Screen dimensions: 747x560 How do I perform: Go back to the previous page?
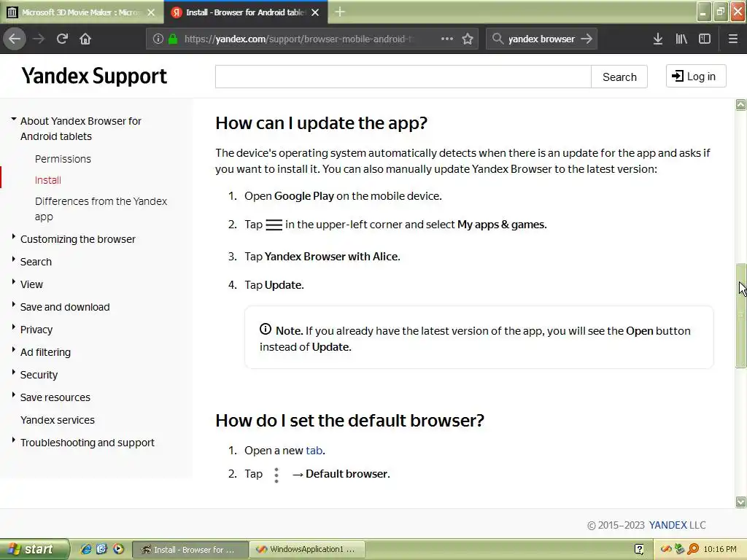coord(15,39)
